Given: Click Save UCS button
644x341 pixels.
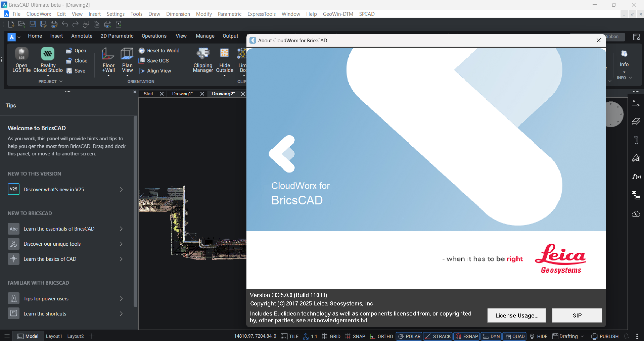Looking at the screenshot, I should [154, 61].
